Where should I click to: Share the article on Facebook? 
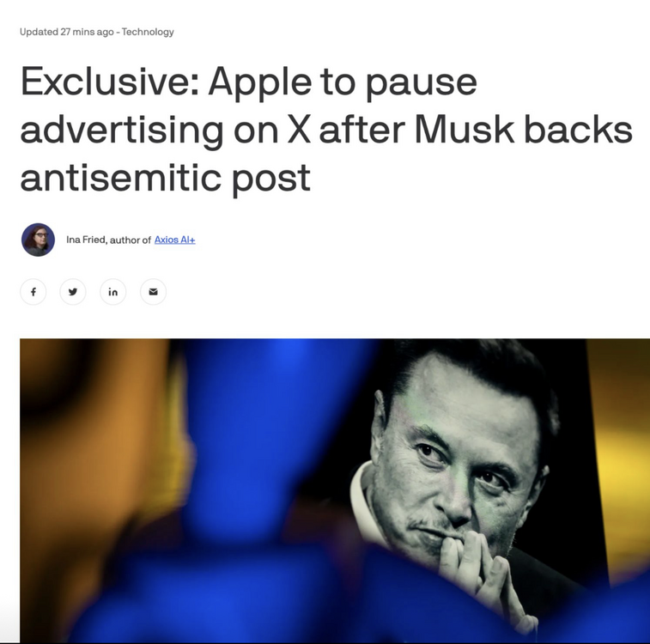33,292
